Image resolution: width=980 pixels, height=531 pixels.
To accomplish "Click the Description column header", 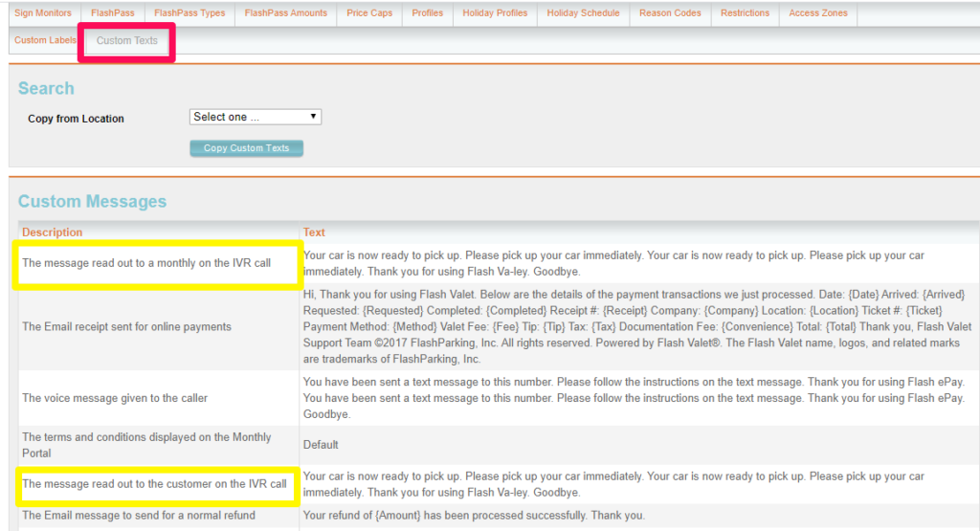I will click(53, 232).
